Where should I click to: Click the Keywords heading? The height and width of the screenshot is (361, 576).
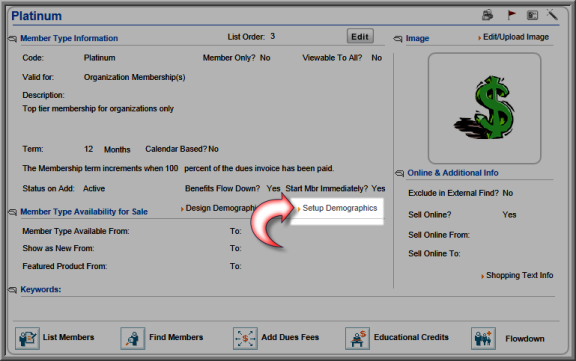coord(41,289)
